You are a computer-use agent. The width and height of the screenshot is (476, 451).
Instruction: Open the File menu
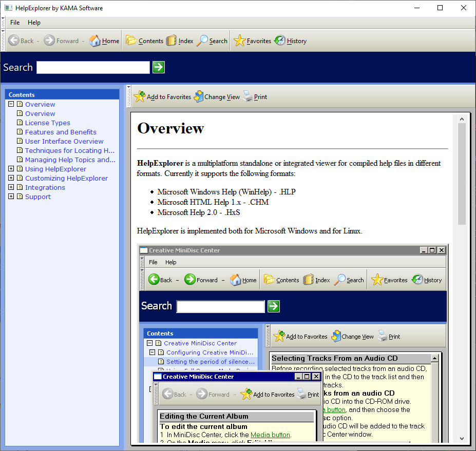pyautogui.click(x=15, y=23)
